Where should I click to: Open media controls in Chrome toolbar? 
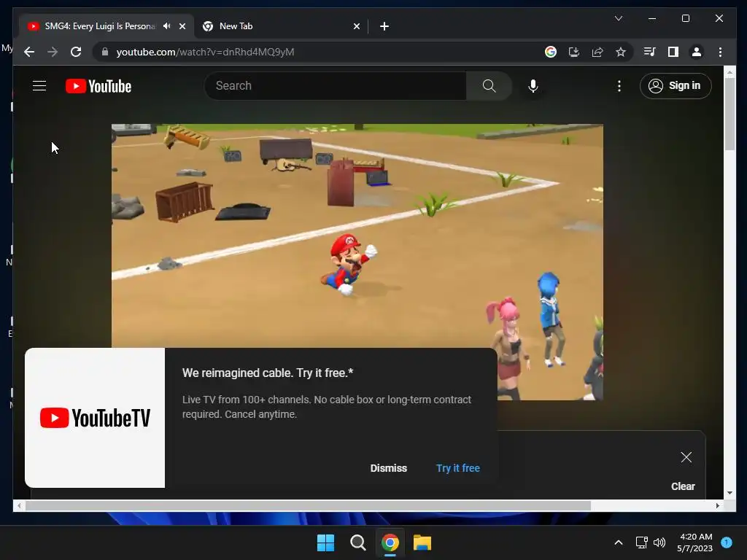(x=650, y=52)
